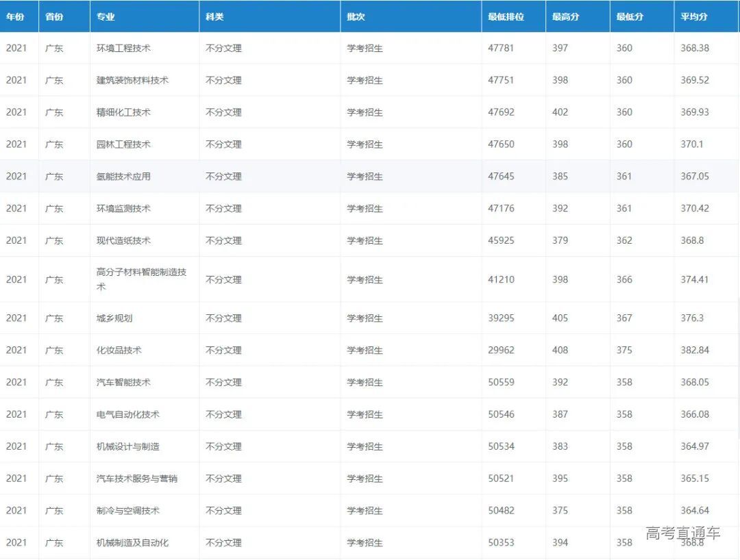740x560 pixels.
Task: Click the 高考直通车 watermark text
Action: [x=682, y=533]
